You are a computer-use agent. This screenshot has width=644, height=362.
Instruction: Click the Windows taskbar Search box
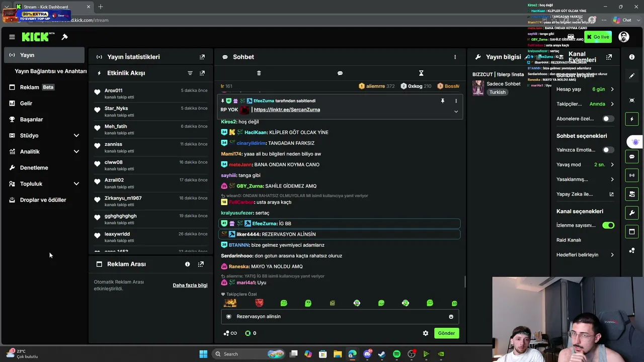click(250, 354)
